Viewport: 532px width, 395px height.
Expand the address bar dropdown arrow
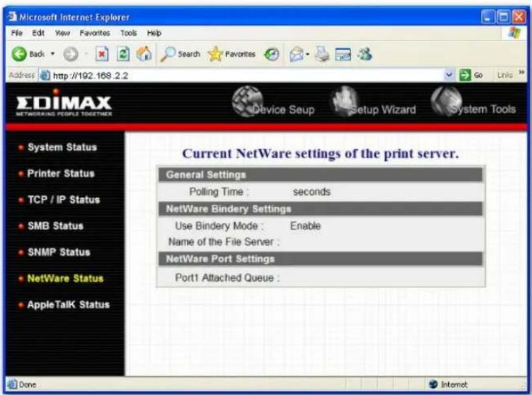(x=449, y=75)
